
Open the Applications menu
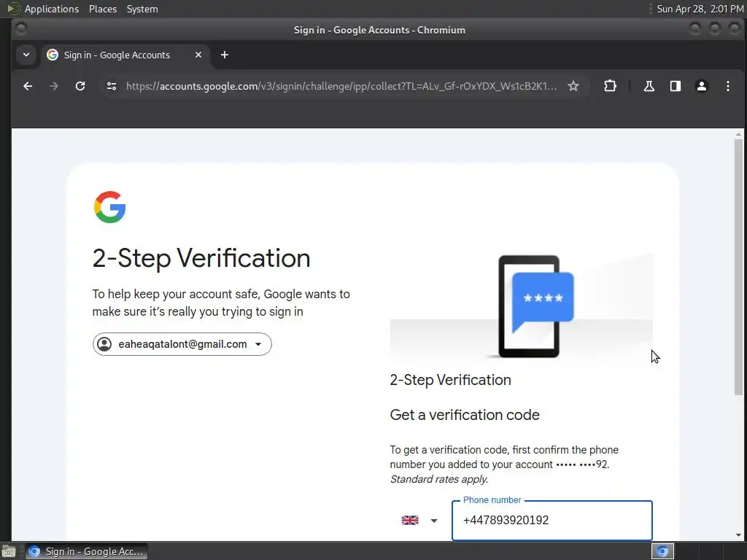click(x=52, y=9)
